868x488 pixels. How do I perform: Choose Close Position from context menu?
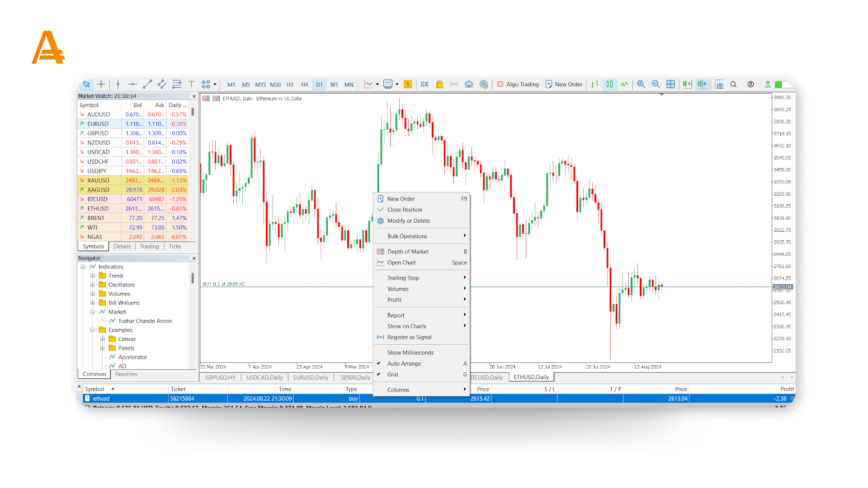click(405, 210)
